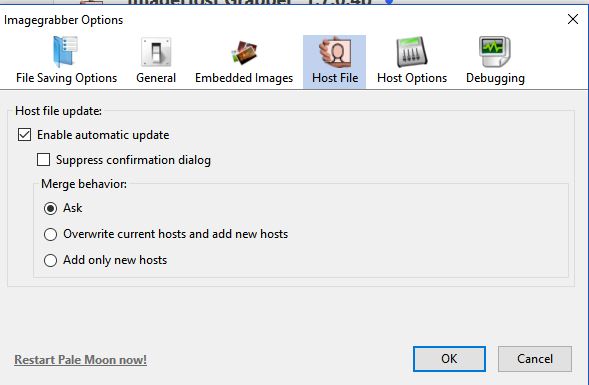This screenshot has height=385, width=589.
Task: Choose Overwrite current hosts and add new hosts
Action: click(50, 234)
